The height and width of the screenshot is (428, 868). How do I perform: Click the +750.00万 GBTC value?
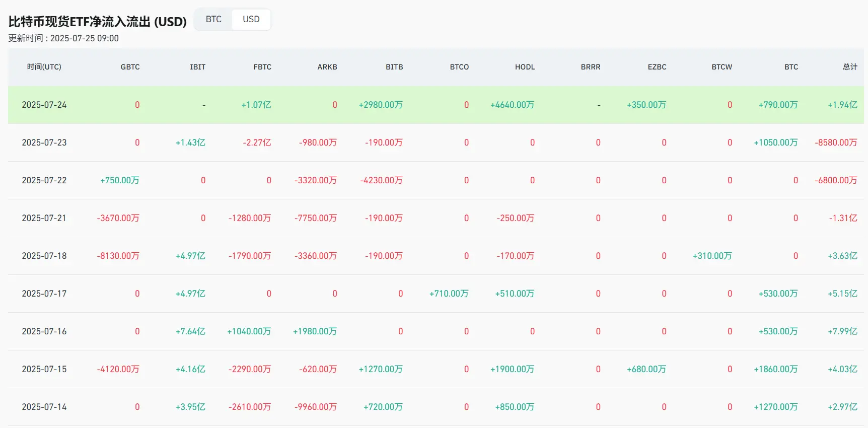120,180
